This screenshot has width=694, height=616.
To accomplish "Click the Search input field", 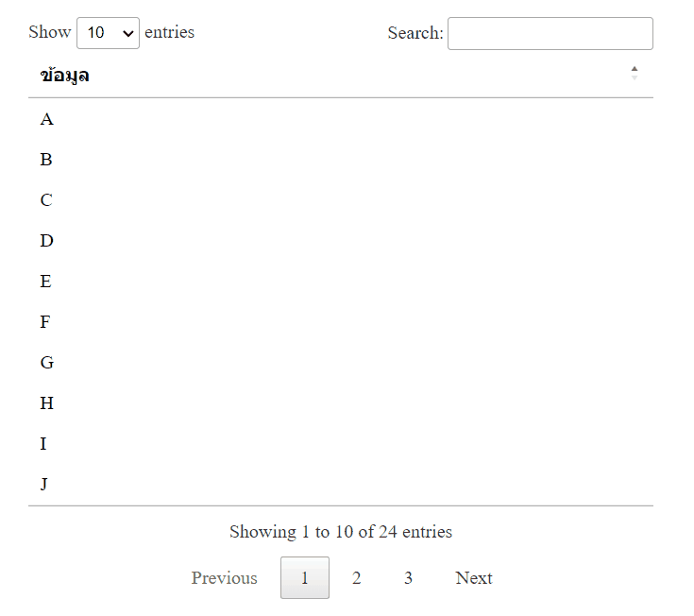I will [550, 34].
